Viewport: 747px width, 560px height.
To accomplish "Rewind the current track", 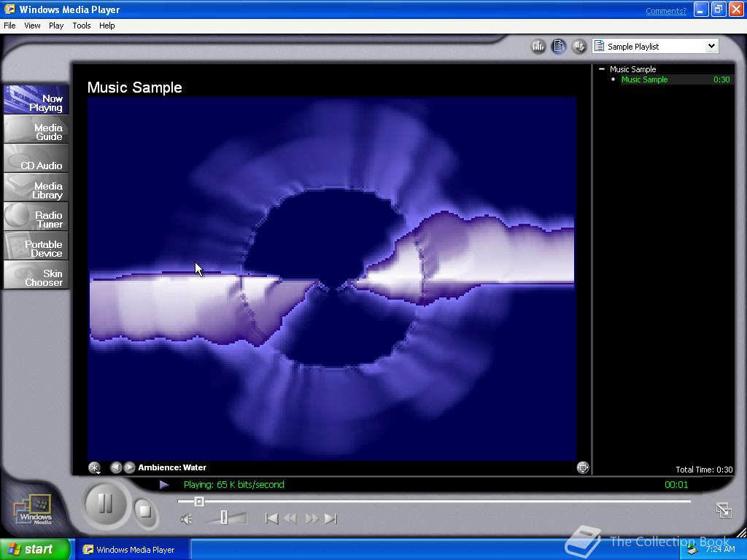I will [290, 518].
